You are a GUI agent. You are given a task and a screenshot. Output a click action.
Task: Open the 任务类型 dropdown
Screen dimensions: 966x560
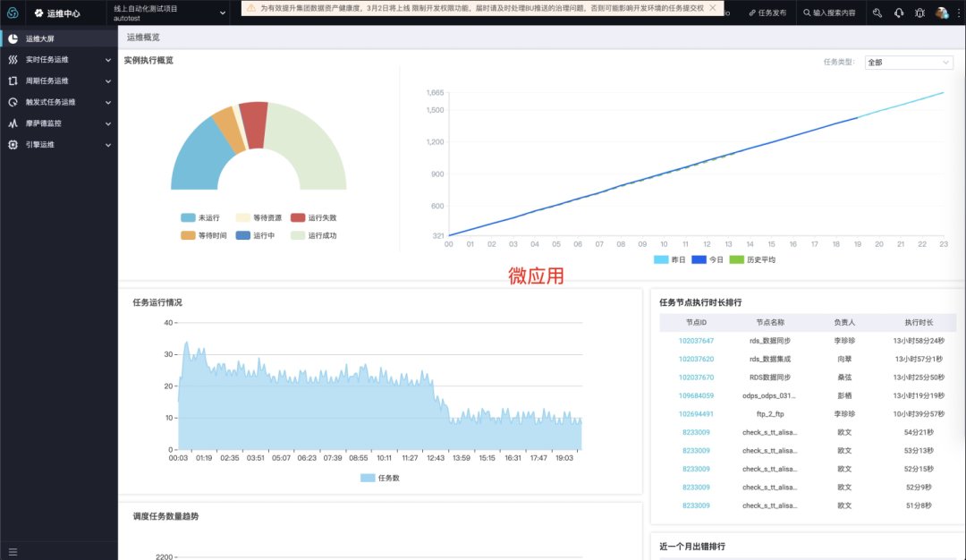909,63
